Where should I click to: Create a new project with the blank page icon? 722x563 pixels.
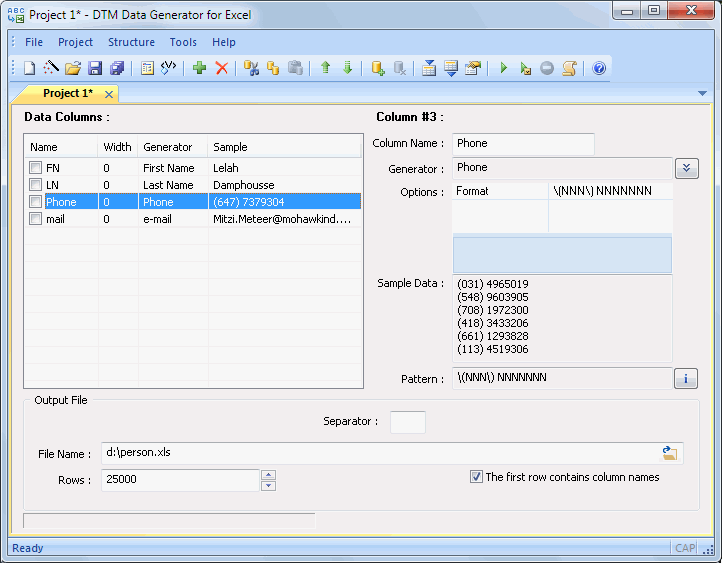pyautogui.click(x=29, y=68)
